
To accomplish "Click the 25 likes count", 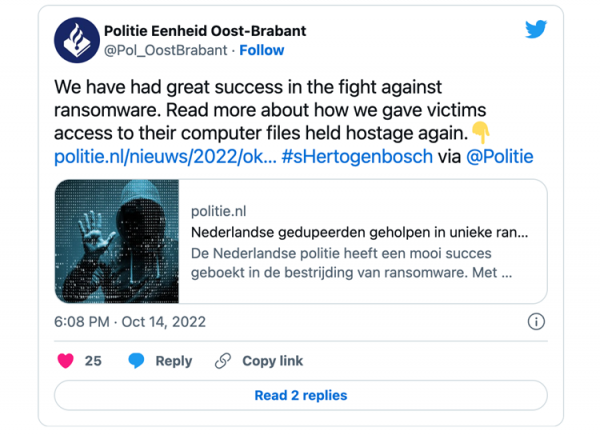I will 93,361.
